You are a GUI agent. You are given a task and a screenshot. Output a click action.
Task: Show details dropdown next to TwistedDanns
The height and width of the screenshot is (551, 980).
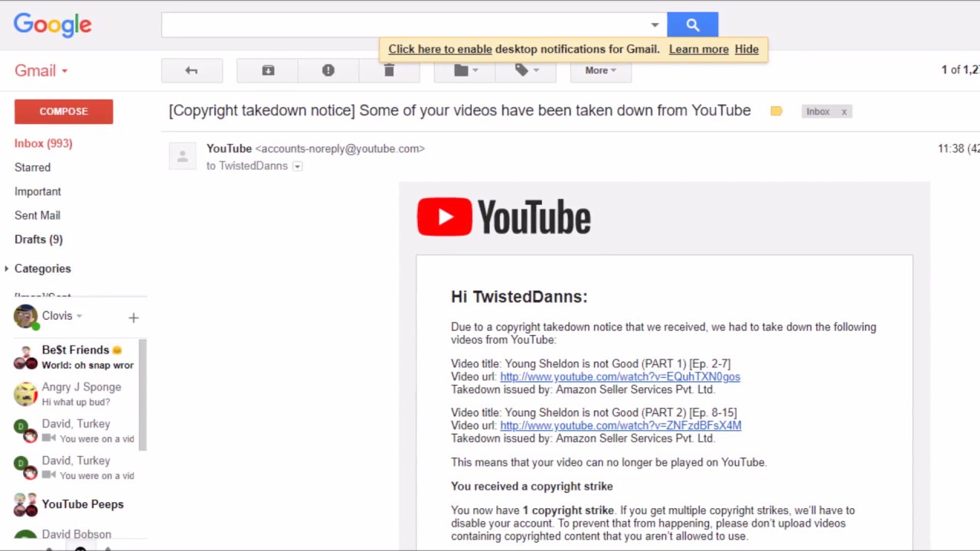297,166
